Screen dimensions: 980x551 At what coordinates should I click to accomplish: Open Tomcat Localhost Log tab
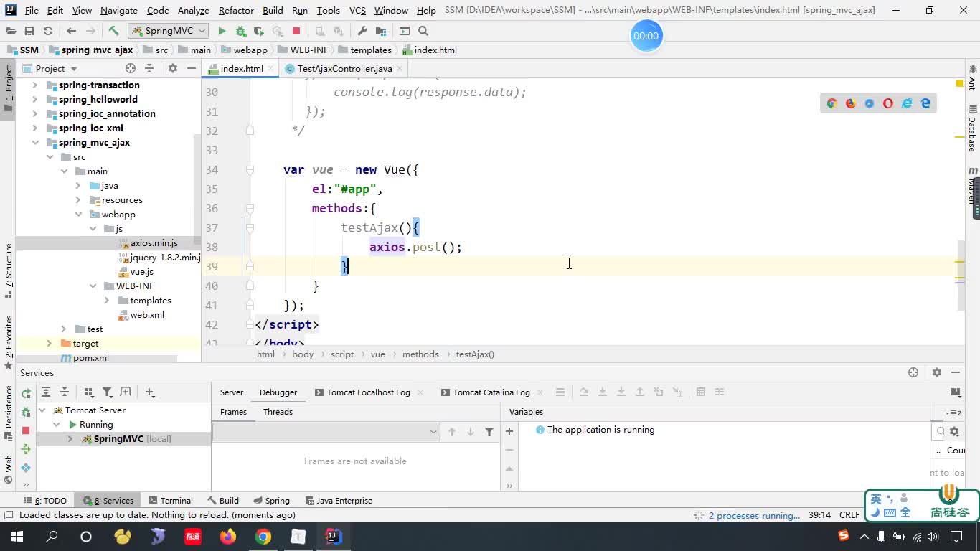coord(368,392)
